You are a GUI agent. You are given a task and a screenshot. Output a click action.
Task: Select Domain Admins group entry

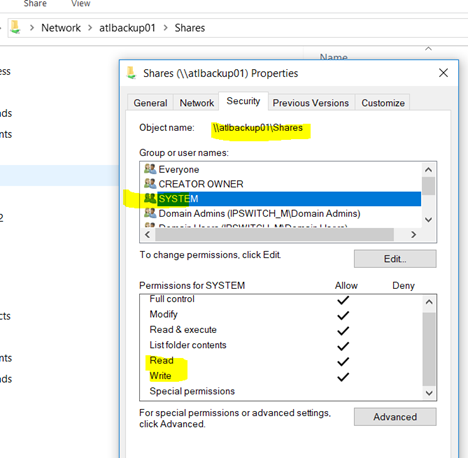281,213
